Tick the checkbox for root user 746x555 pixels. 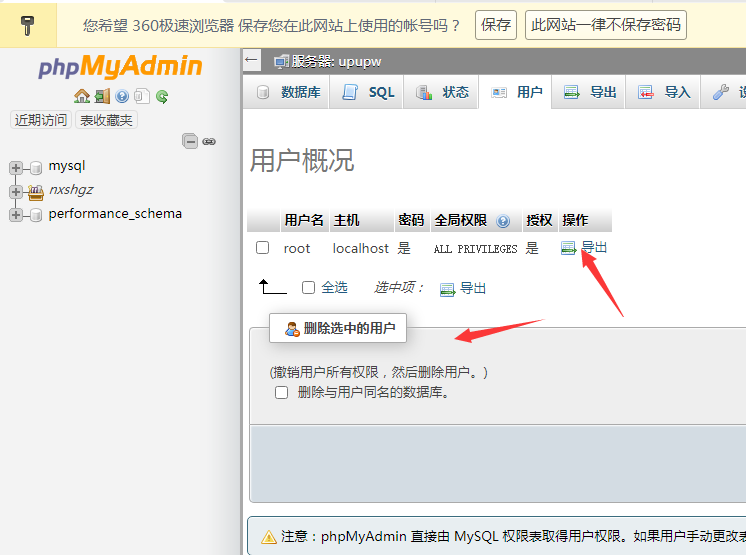point(263,248)
